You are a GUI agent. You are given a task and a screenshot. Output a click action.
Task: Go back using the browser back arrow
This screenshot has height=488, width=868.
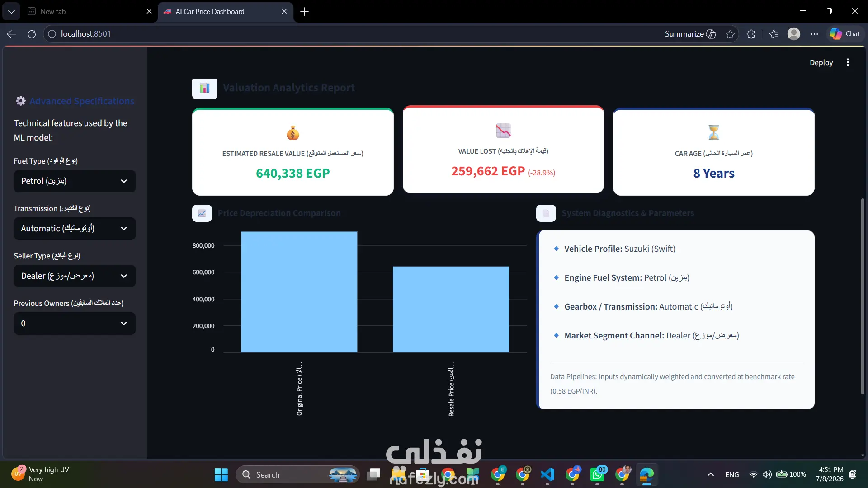click(x=12, y=34)
